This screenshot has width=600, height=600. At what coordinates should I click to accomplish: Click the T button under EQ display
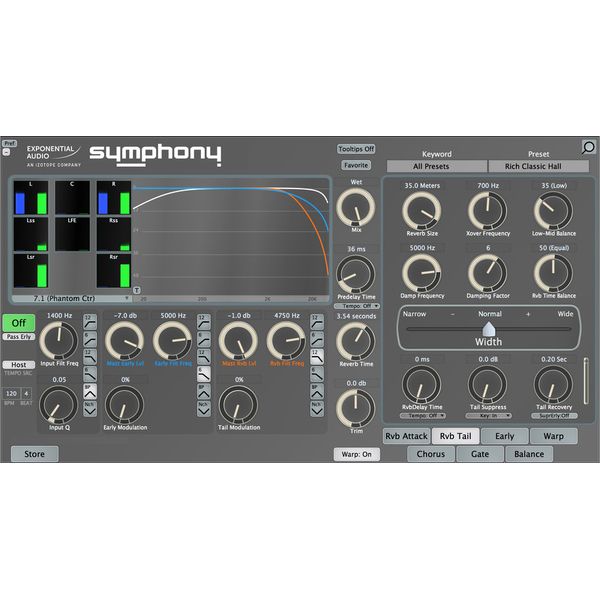pyautogui.click(x=137, y=290)
